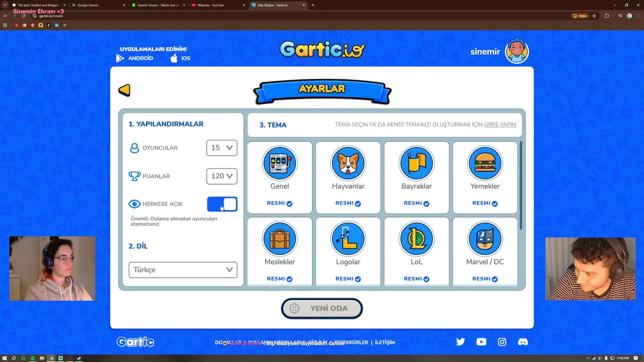Screen dimensions: 644x362
Task: Get the Android app link
Action: point(135,58)
